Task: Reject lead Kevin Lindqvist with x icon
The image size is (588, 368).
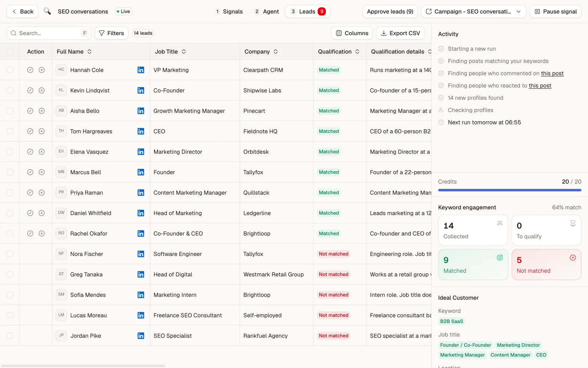Action: (42, 91)
